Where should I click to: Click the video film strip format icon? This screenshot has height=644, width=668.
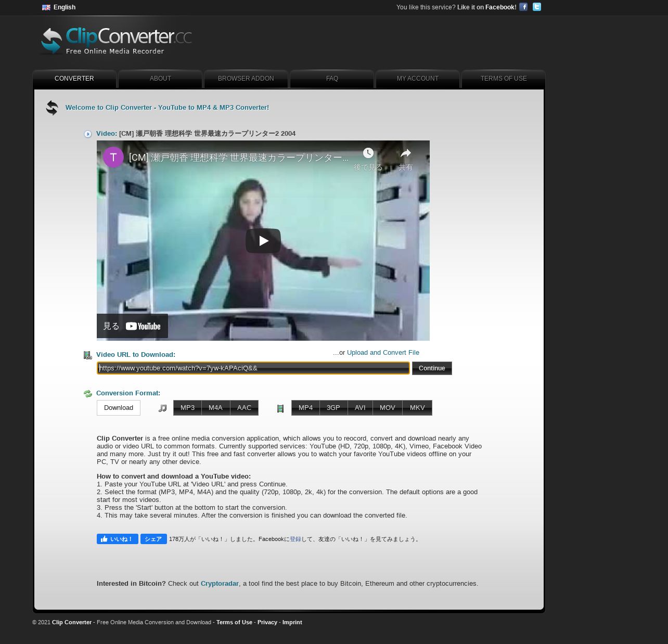(x=280, y=409)
